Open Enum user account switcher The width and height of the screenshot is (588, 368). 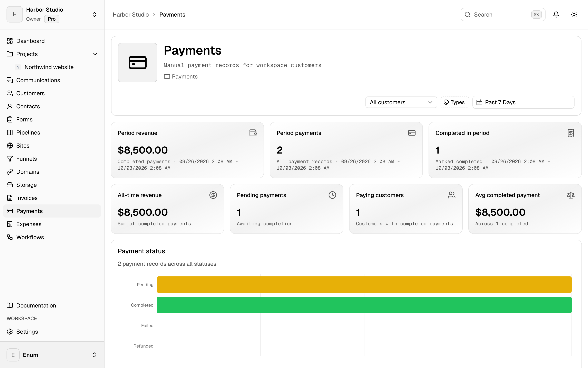[52, 355]
